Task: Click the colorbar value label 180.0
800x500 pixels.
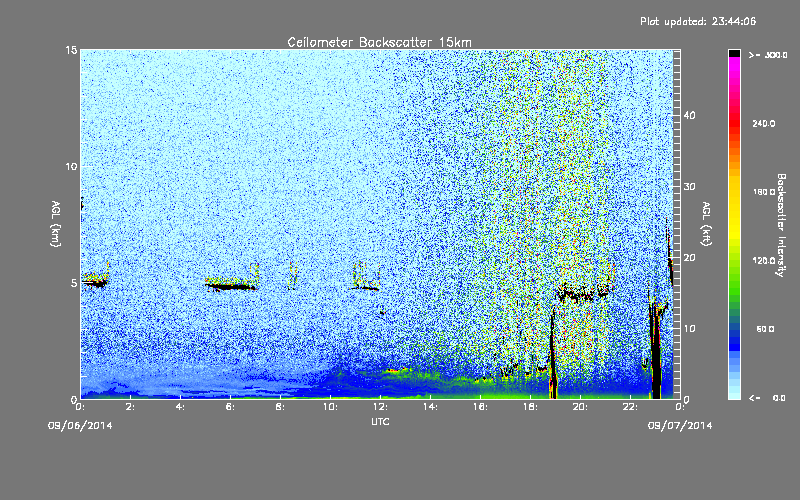Action: [x=763, y=192]
